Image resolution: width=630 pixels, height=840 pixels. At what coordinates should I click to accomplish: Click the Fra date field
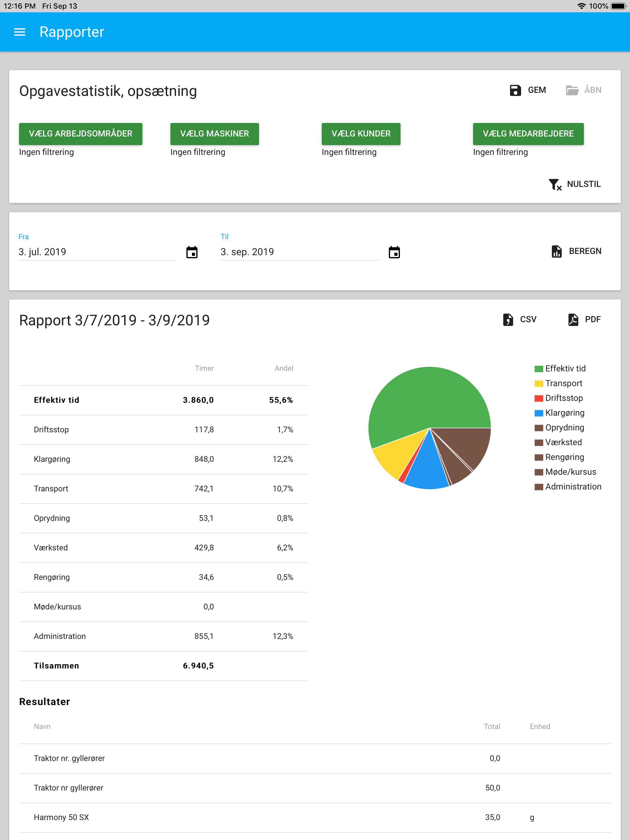[x=97, y=252]
